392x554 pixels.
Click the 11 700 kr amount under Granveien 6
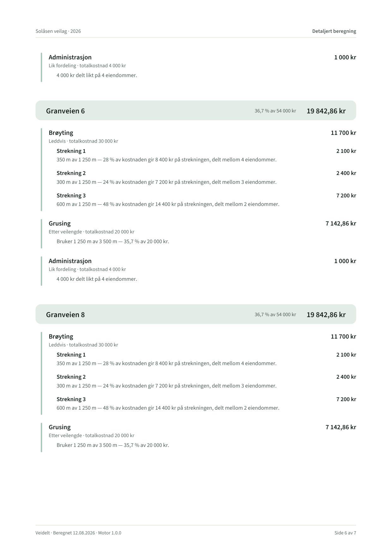coord(343,133)
